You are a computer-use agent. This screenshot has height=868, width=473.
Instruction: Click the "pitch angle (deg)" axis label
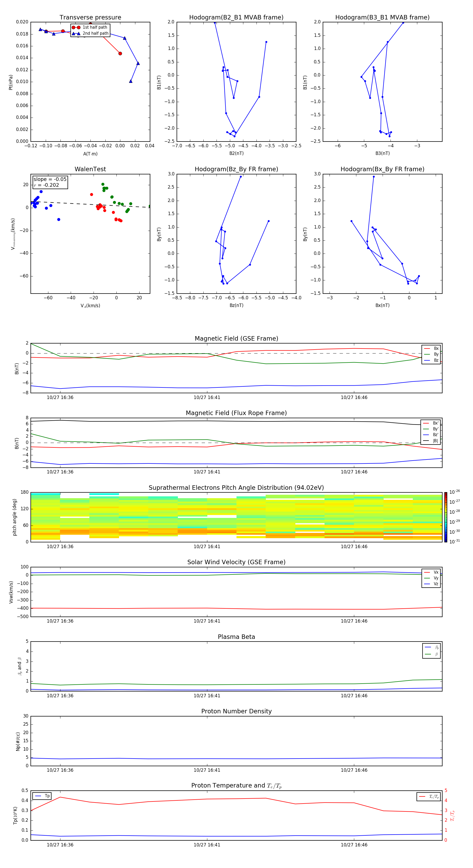point(14,517)
